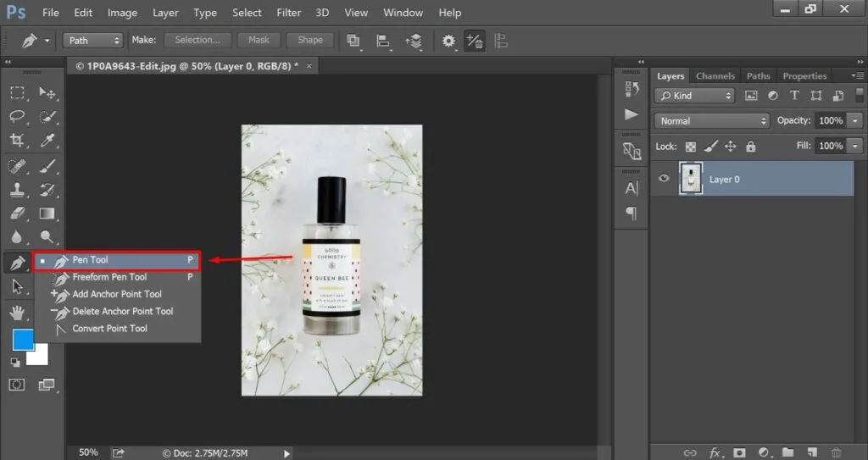
Task: Click the Layer 0 thumbnail
Action: pos(691,180)
